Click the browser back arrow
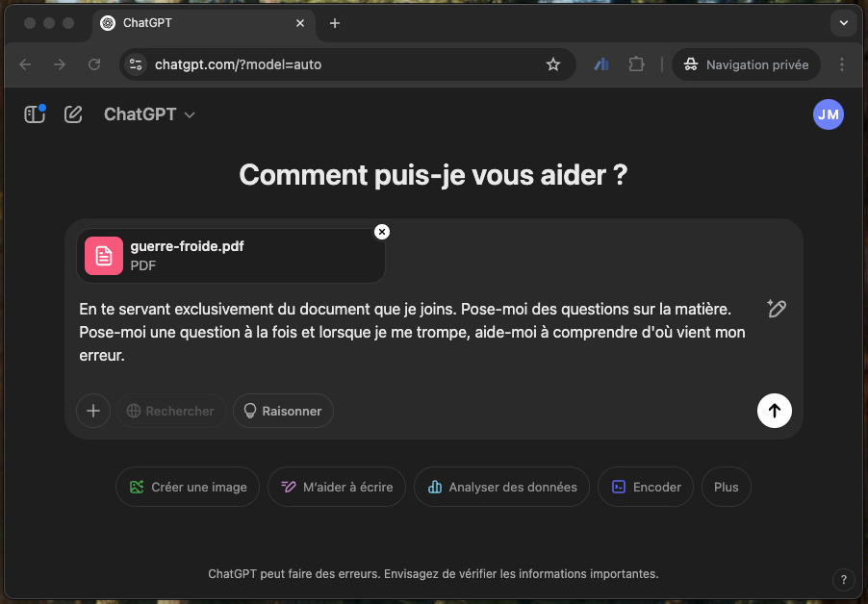The image size is (868, 604). (25, 64)
